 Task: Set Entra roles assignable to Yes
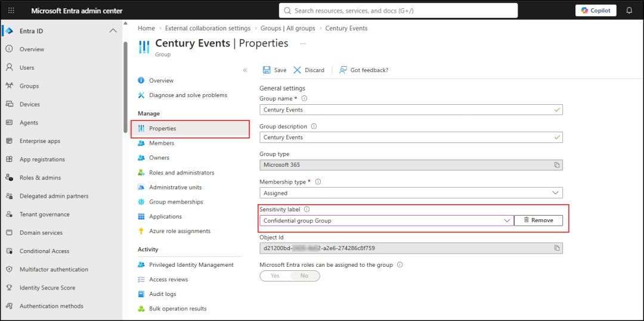coord(275,276)
